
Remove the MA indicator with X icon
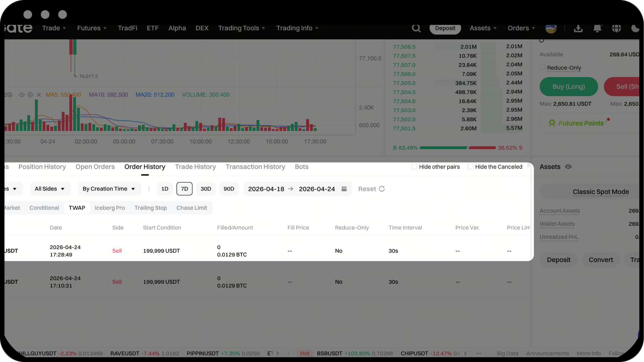click(39, 95)
